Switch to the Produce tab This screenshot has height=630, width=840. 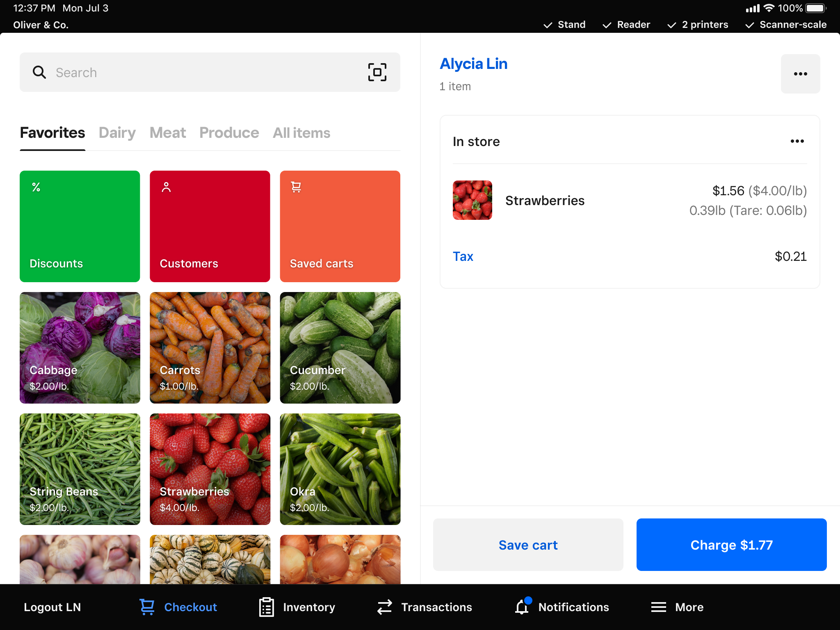pos(229,132)
